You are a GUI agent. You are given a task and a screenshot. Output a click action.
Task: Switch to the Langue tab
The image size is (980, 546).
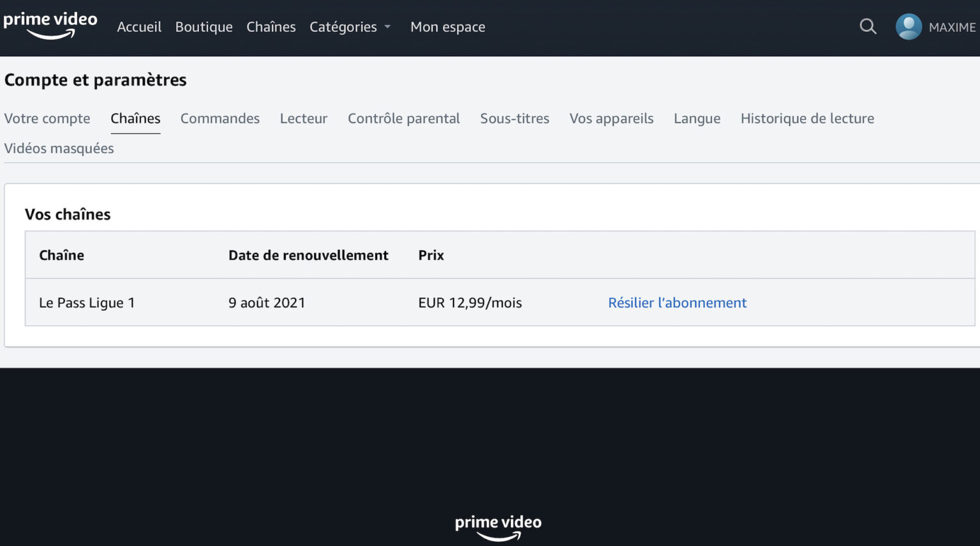click(697, 119)
